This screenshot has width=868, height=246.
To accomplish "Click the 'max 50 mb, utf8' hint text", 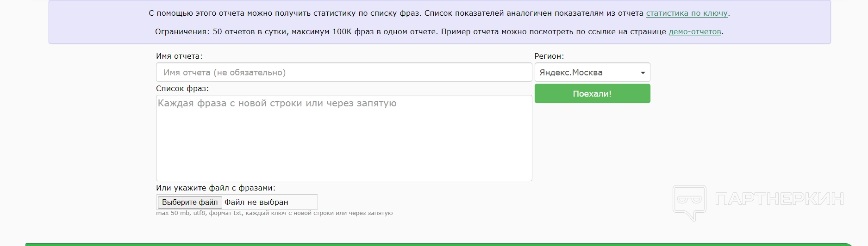I will pos(274,213).
